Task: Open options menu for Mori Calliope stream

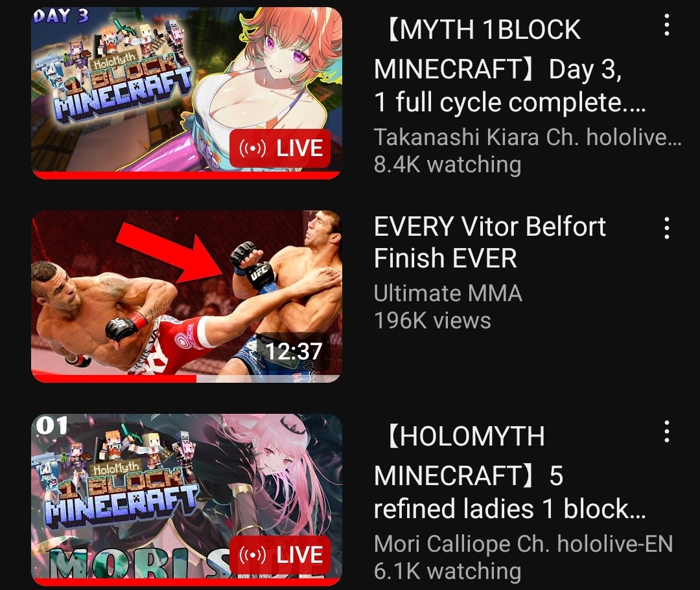Action: click(666, 431)
